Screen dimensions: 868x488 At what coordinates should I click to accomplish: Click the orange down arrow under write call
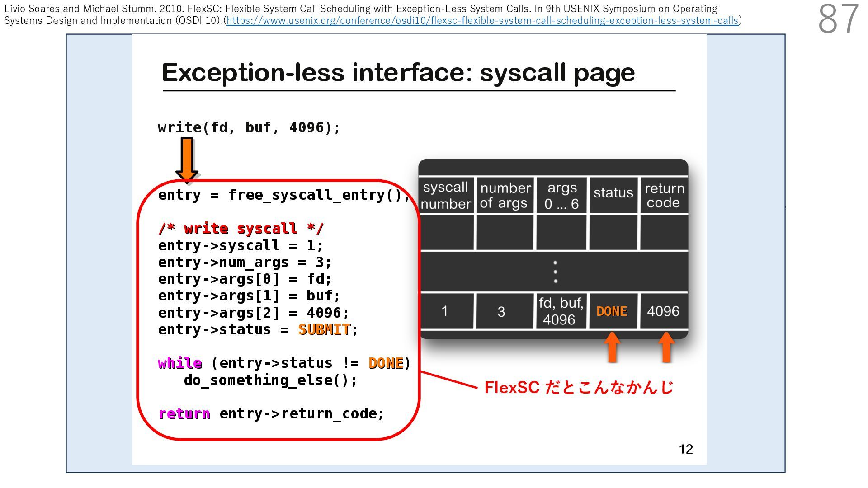187,159
